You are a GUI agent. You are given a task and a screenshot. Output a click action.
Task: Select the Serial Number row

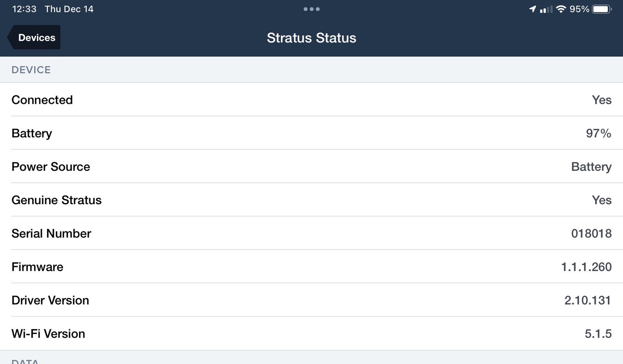click(311, 233)
